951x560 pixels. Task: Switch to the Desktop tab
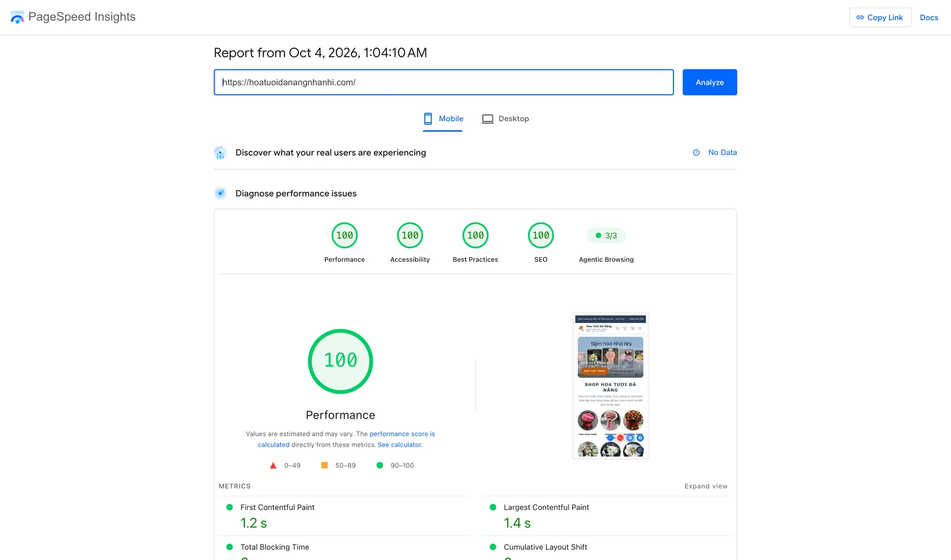pyautogui.click(x=505, y=119)
